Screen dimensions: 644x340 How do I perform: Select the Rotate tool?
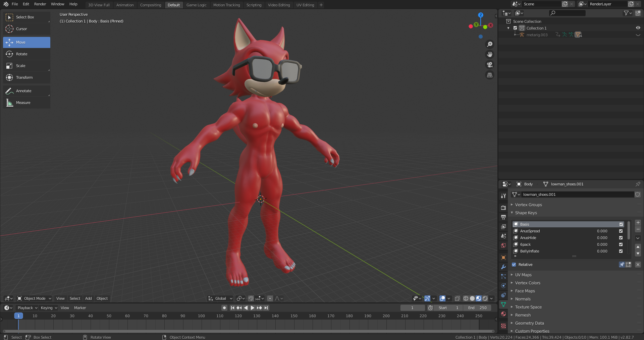26,54
